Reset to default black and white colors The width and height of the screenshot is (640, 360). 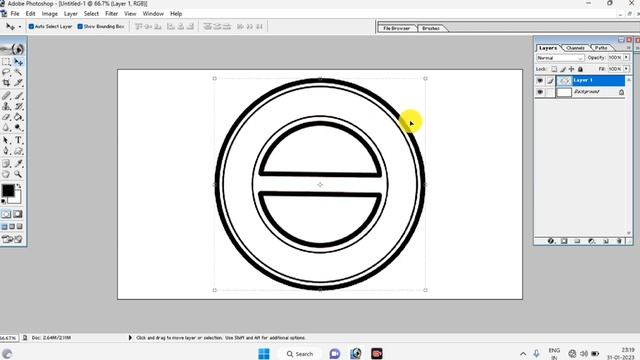click(4, 201)
